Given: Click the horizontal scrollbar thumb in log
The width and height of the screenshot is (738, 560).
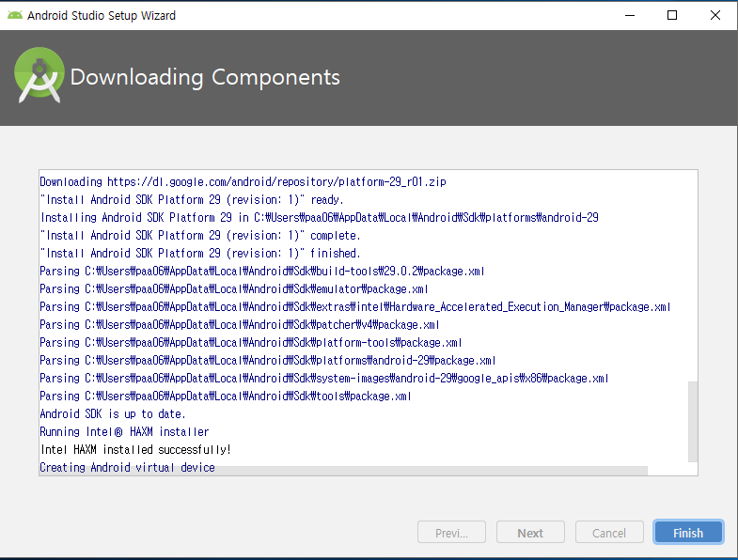Looking at the screenshot, I should click(x=343, y=471).
